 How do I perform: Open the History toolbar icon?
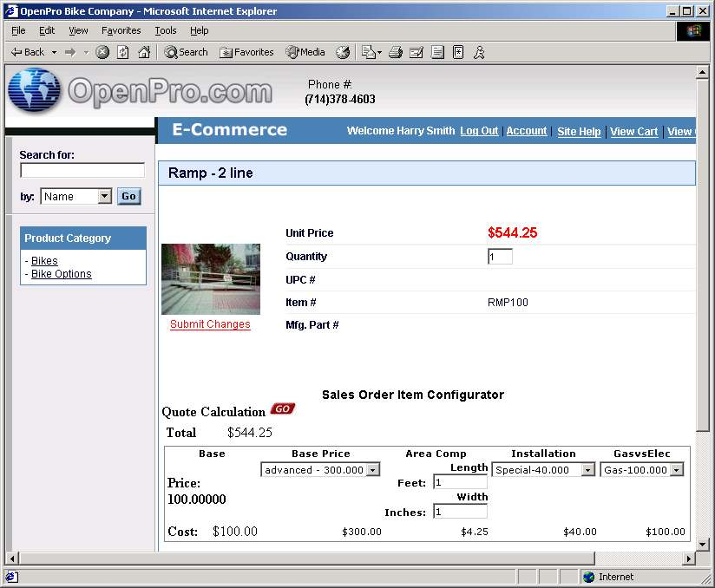pyautogui.click(x=343, y=52)
